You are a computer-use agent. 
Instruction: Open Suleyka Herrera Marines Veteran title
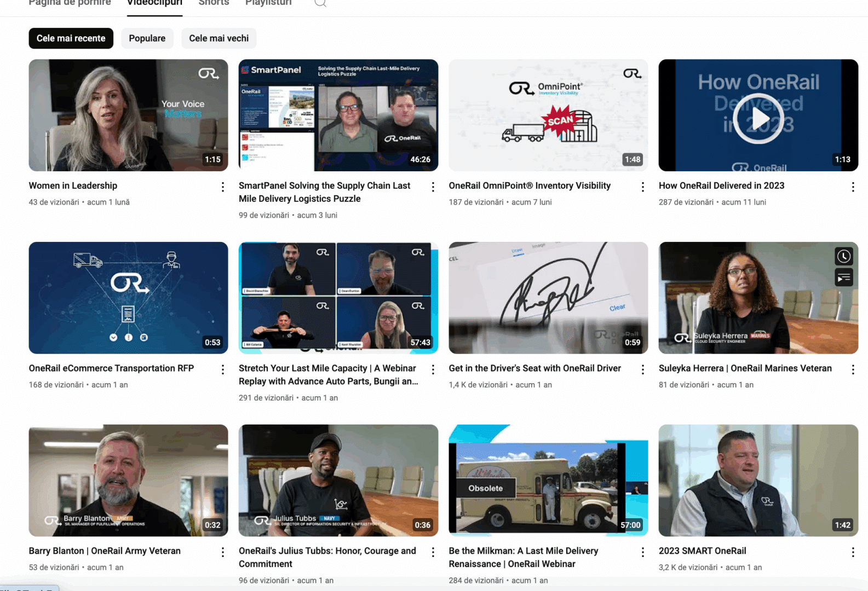[745, 368]
